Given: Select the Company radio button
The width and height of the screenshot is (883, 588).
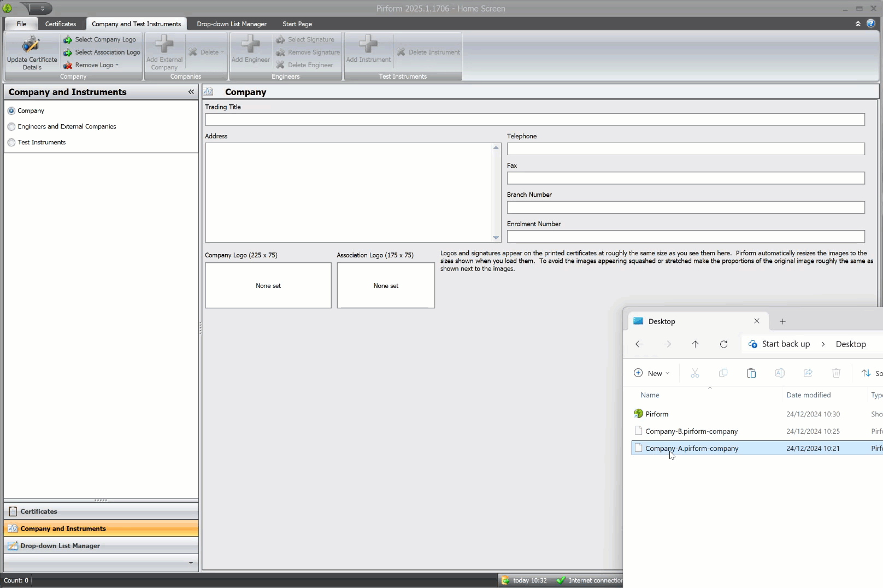Looking at the screenshot, I should pyautogui.click(x=11, y=110).
